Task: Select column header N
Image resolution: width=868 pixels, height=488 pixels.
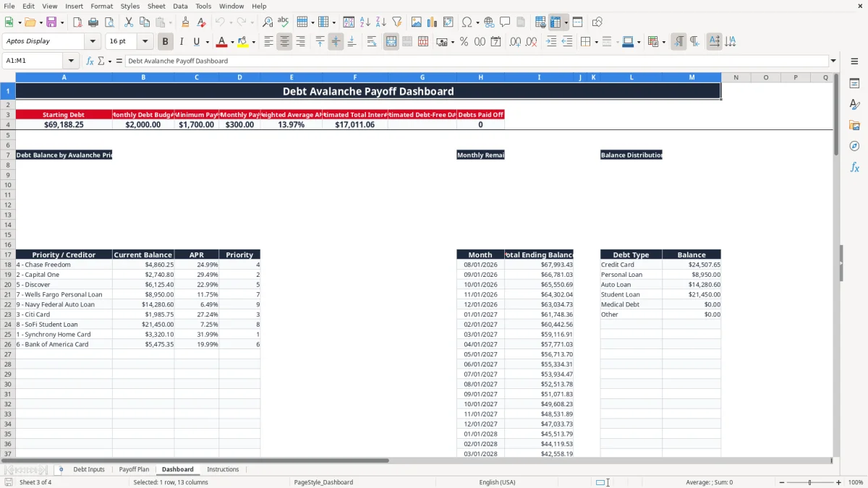Action: tap(736, 77)
